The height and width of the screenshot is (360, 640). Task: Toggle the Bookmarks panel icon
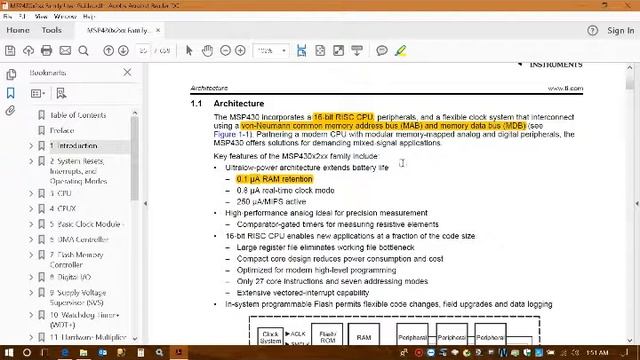[x=11, y=93]
